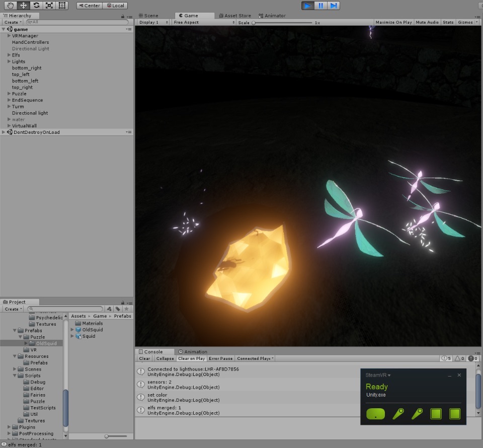Adjust the Game view Scale slider

(282, 23)
